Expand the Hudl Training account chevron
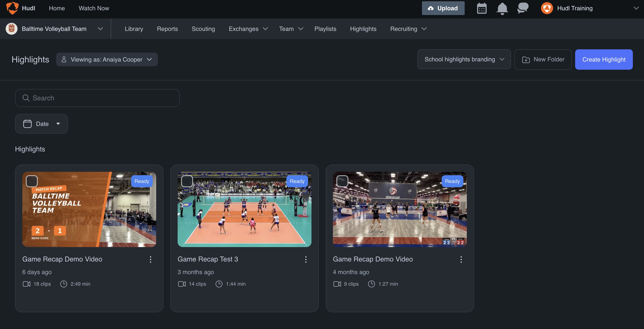Viewport: 644px width, 329px height. coord(636,8)
